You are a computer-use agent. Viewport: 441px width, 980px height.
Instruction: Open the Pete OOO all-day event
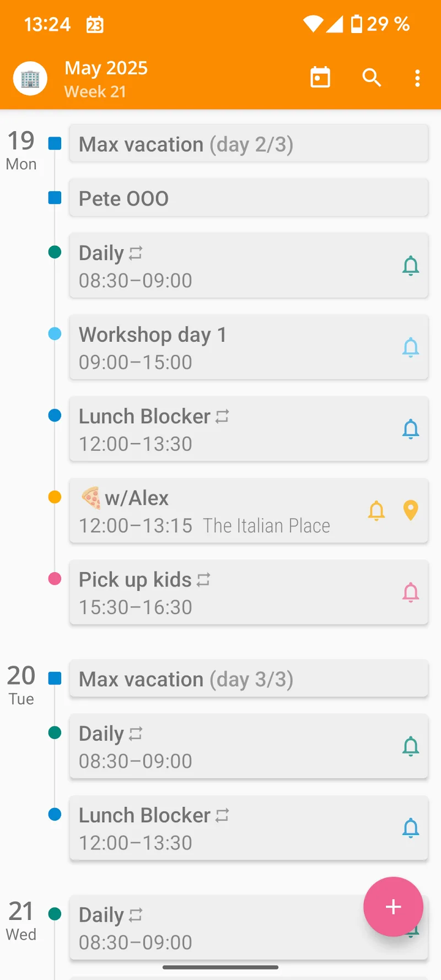coord(248,198)
